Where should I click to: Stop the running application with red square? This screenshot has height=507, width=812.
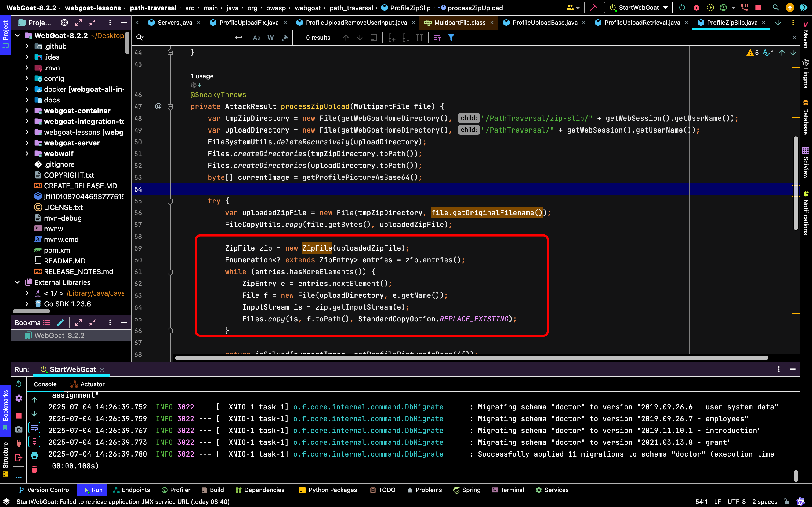point(758,8)
